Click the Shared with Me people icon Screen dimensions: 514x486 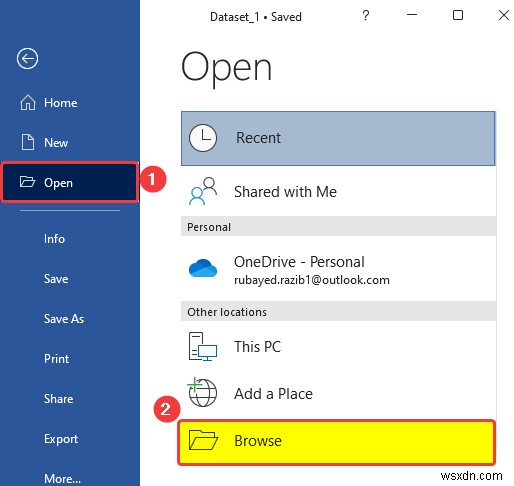[x=203, y=191]
